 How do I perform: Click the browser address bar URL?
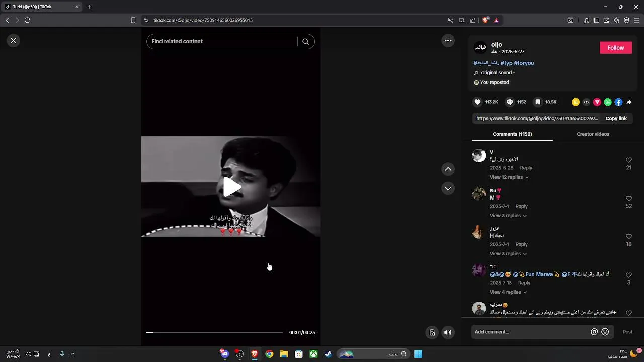[x=203, y=20]
